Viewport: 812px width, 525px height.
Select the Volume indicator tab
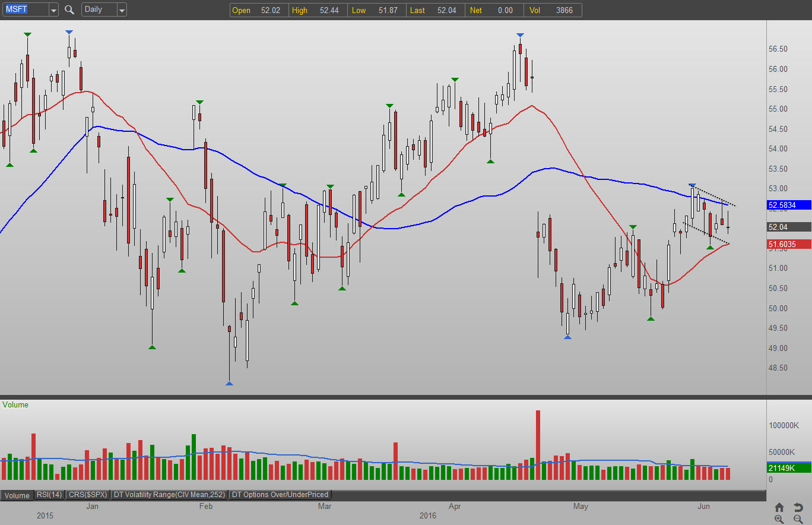click(17, 495)
